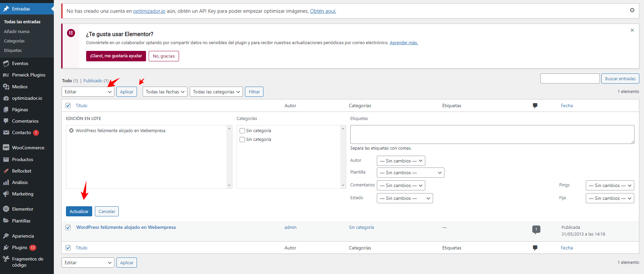Open Categorías submenu item
The image size is (644, 274).
(14, 41)
